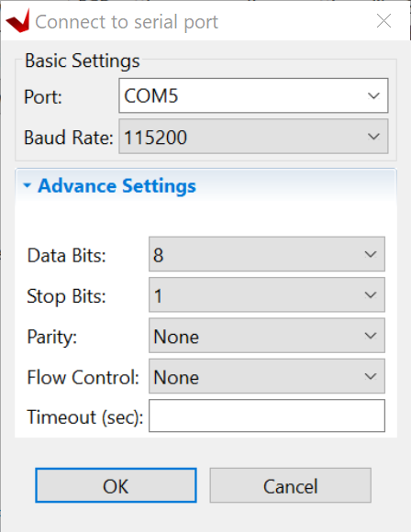Confirm the connection with OK
411x532 pixels.
[x=116, y=485]
